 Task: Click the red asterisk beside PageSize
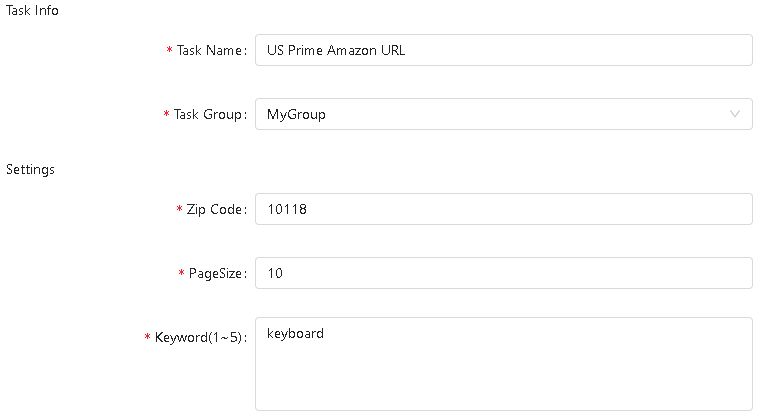pyautogui.click(x=181, y=274)
